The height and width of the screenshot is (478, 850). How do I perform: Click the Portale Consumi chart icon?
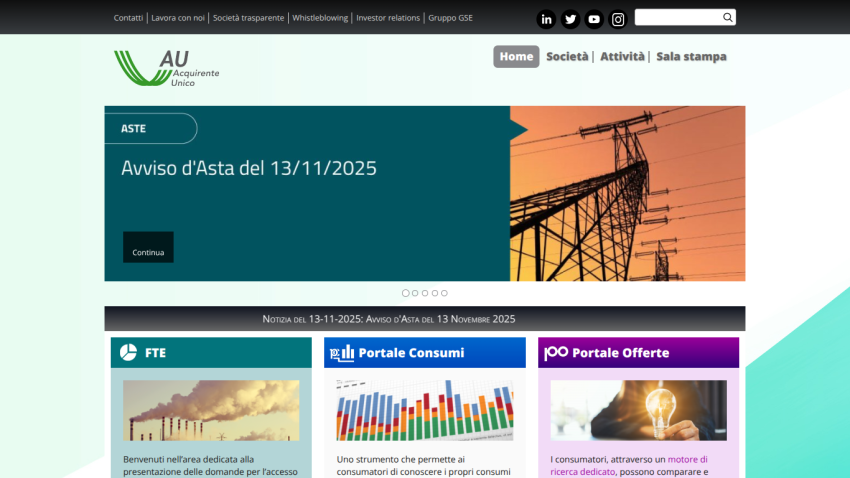pyautogui.click(x=342, y=353)
